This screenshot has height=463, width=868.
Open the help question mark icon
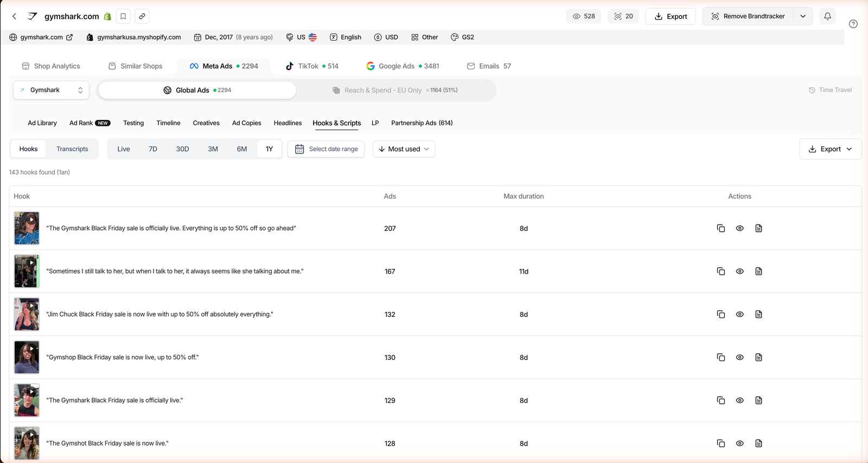pyautogui.click(x=853, y=24)
